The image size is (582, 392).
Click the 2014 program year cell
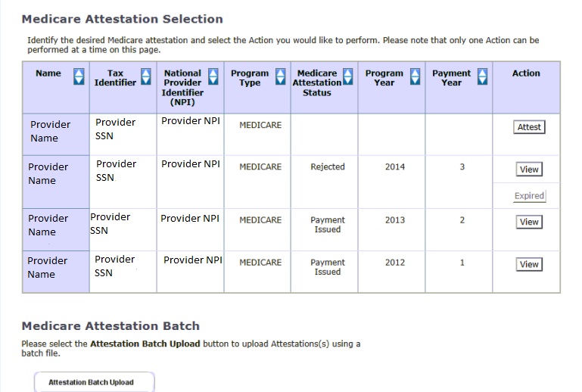[395, 167]
